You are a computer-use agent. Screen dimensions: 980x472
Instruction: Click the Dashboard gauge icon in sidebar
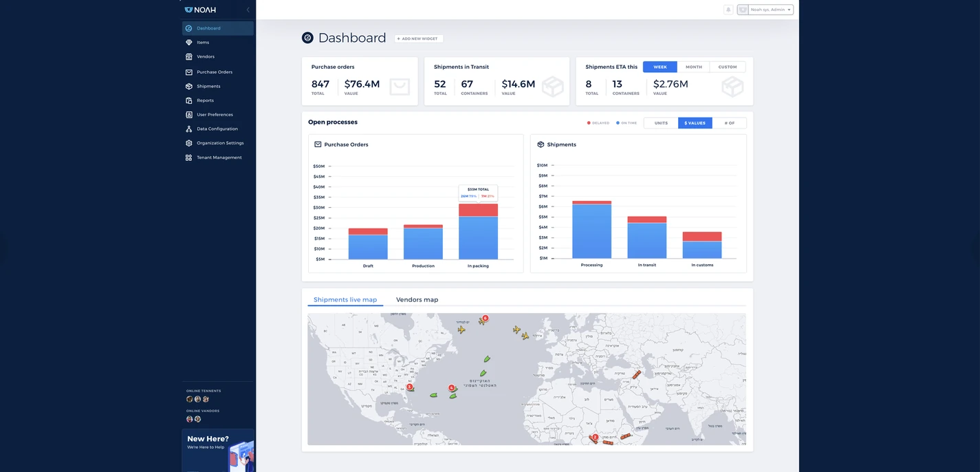coord(189,28)
